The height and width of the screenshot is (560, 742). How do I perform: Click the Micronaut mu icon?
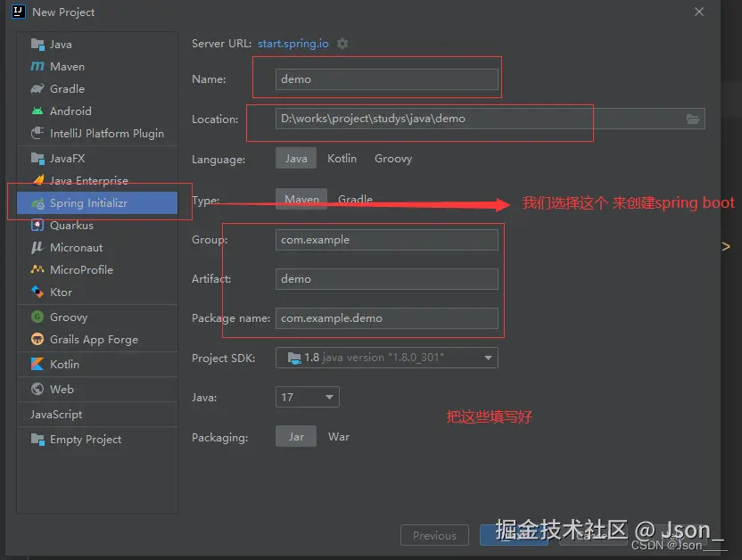click(37, 247)
